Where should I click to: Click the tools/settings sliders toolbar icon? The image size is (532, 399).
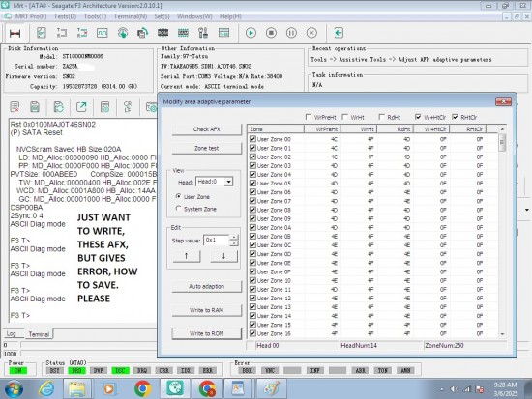pyautogui.click(x=203, y=33)
